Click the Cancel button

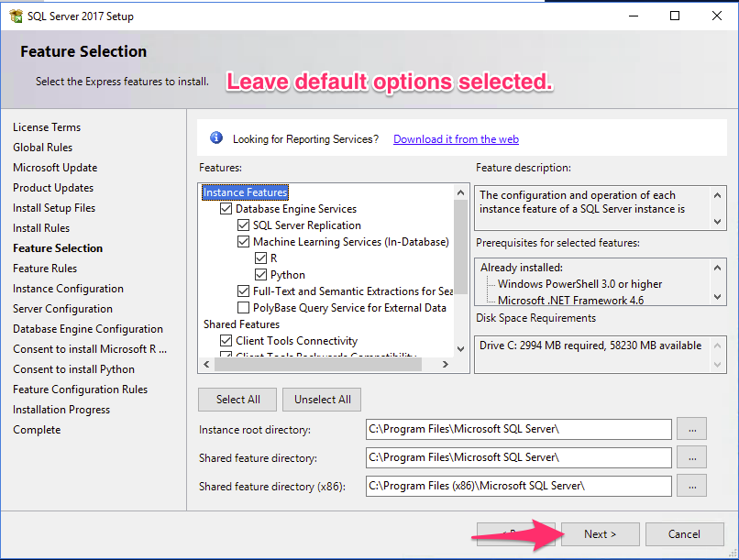tap(684, 534)
